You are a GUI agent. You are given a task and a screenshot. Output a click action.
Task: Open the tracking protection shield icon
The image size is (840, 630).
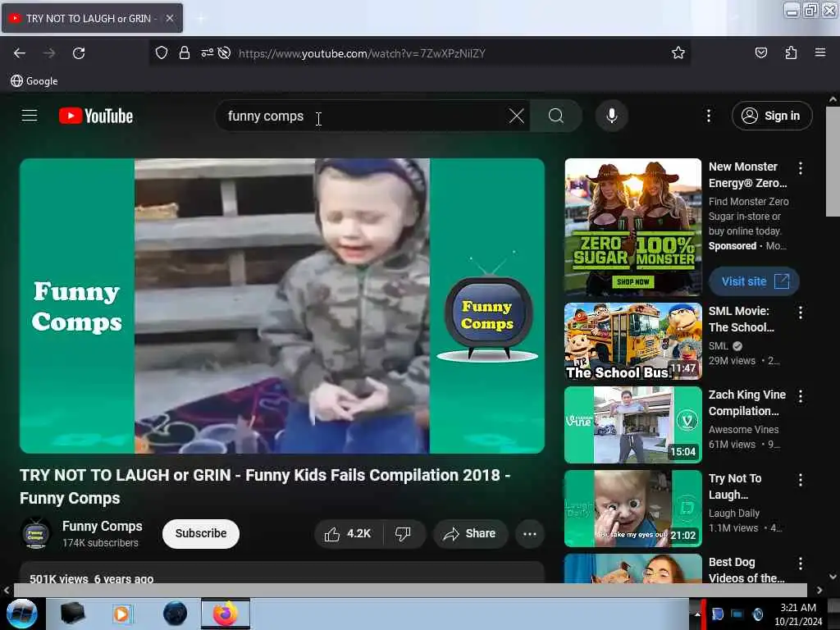[162, 52]
